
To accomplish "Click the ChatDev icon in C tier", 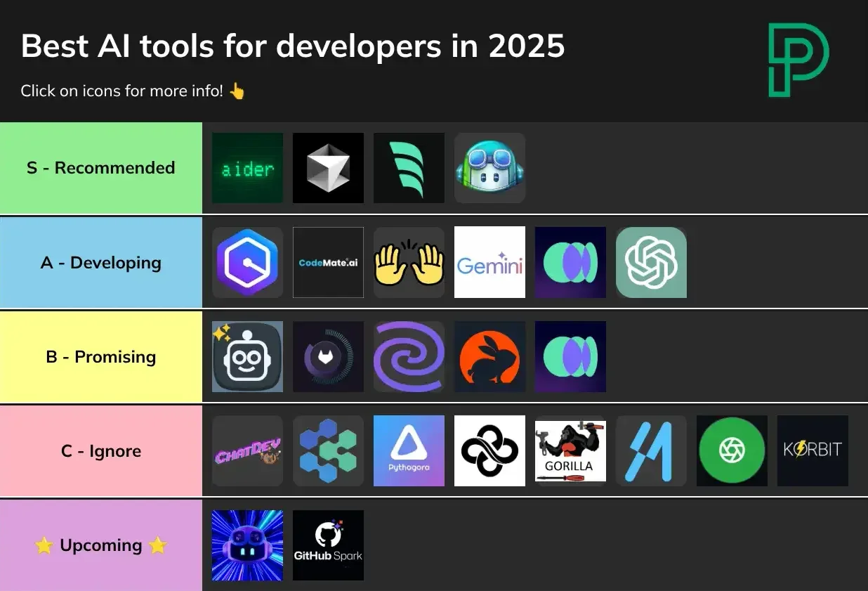I will pos(247,450).
